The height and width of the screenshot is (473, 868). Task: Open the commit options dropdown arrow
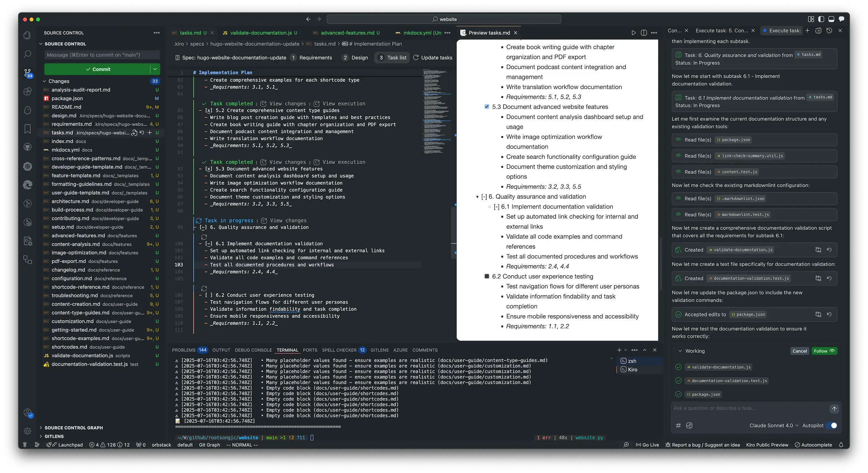[155, 69]
